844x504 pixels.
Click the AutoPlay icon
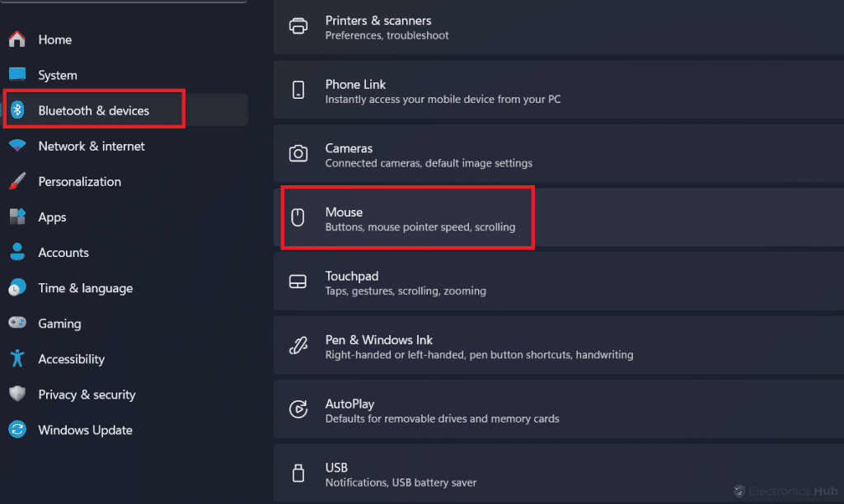pyautogui.click(x=298, y=409)
